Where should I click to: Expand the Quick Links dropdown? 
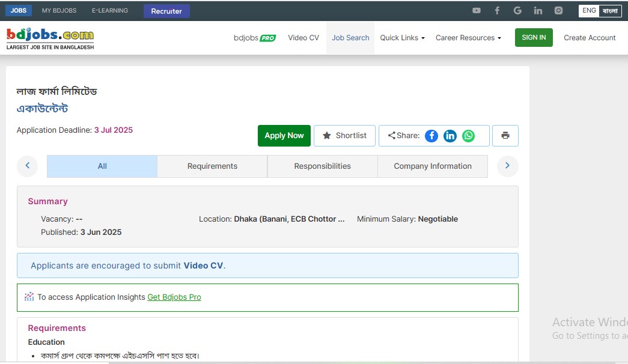[402, 38]
